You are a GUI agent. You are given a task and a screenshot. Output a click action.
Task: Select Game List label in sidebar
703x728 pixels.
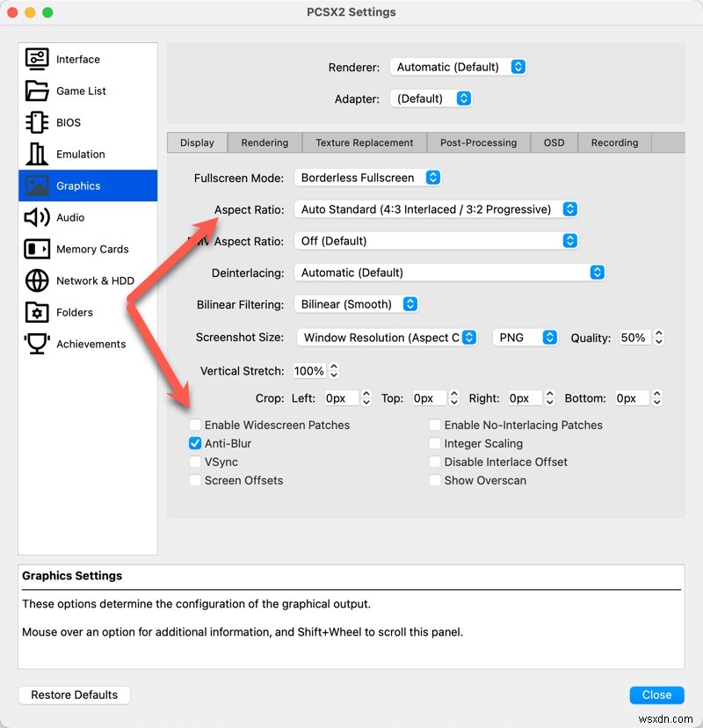pyautogui.click(x=81, y=91)
